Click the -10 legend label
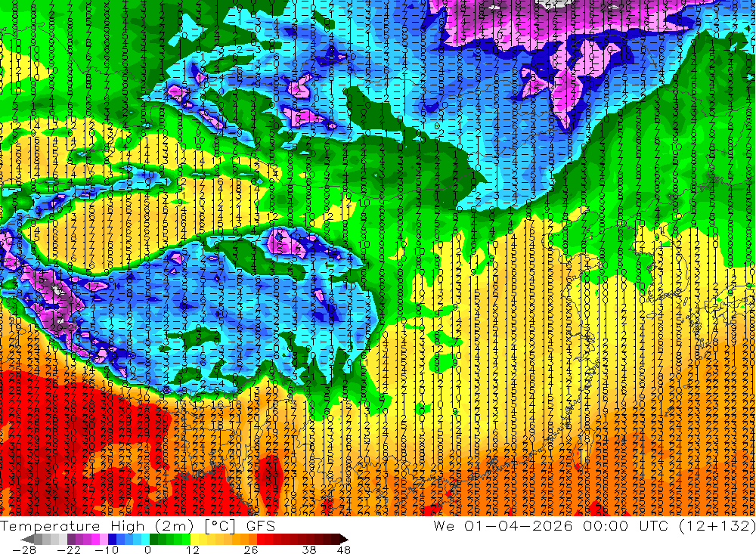 107,549
